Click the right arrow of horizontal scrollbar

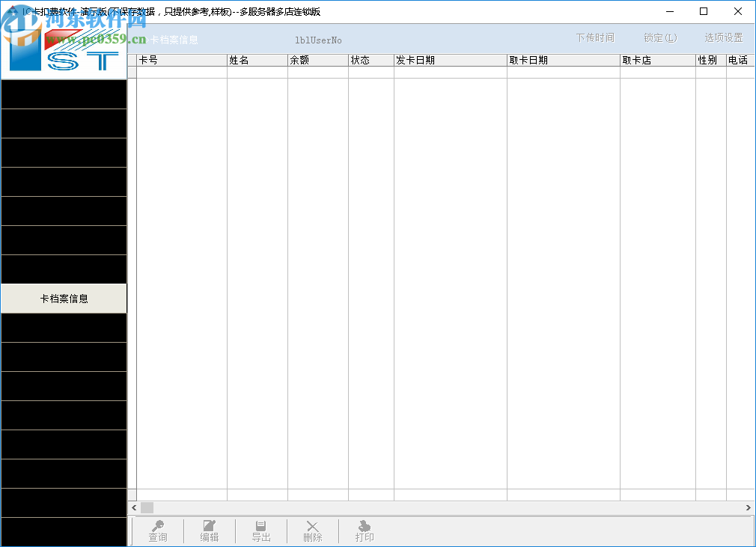point(749,507)
